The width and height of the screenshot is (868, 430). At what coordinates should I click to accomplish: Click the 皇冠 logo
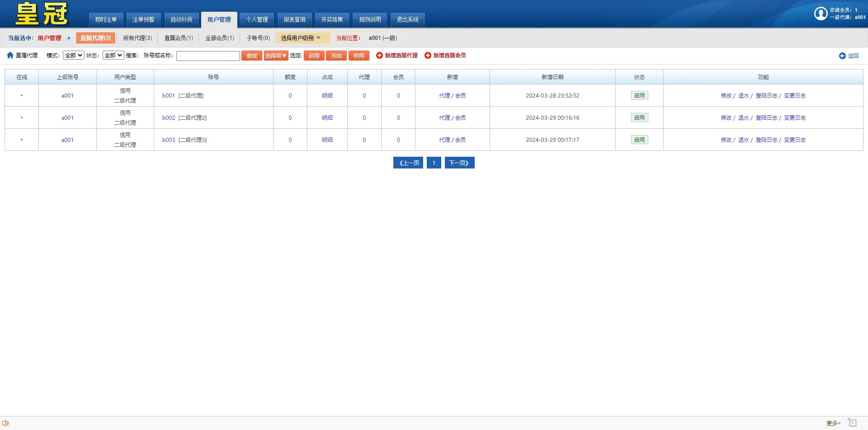click(40, 13)
